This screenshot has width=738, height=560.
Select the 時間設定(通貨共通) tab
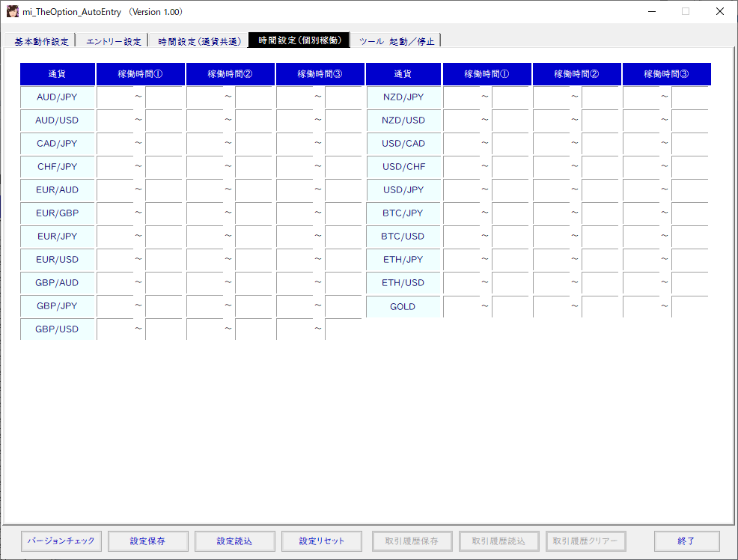pyautogui.click(x=199, y=41)
